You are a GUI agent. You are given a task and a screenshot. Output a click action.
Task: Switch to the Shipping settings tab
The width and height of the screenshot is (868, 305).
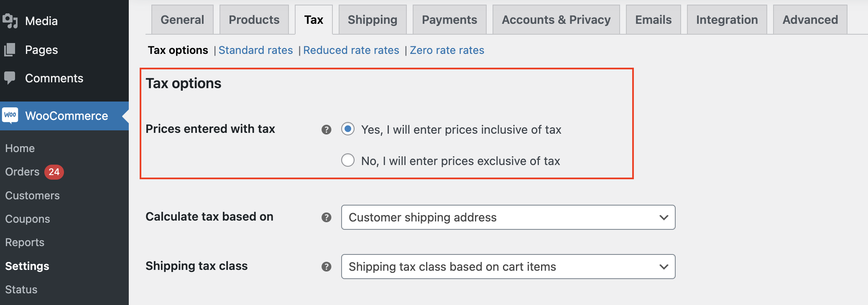(373, 20)
